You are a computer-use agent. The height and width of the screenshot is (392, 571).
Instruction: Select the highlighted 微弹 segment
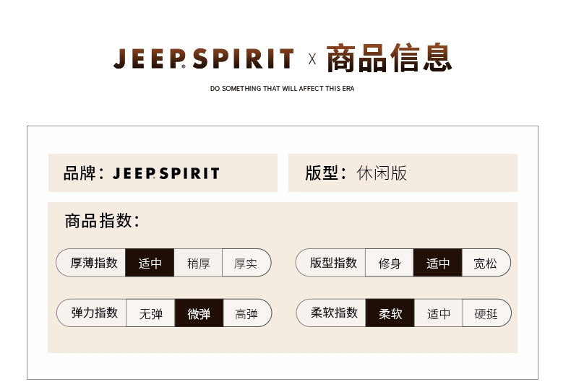pyautogui.click(x=199, y=313)
